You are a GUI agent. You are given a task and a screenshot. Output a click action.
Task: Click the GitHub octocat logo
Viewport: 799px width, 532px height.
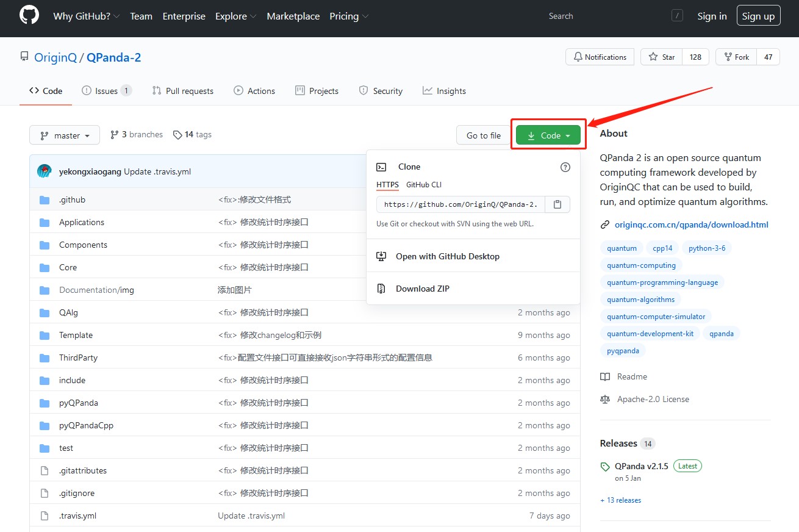[x=29, y=16]
